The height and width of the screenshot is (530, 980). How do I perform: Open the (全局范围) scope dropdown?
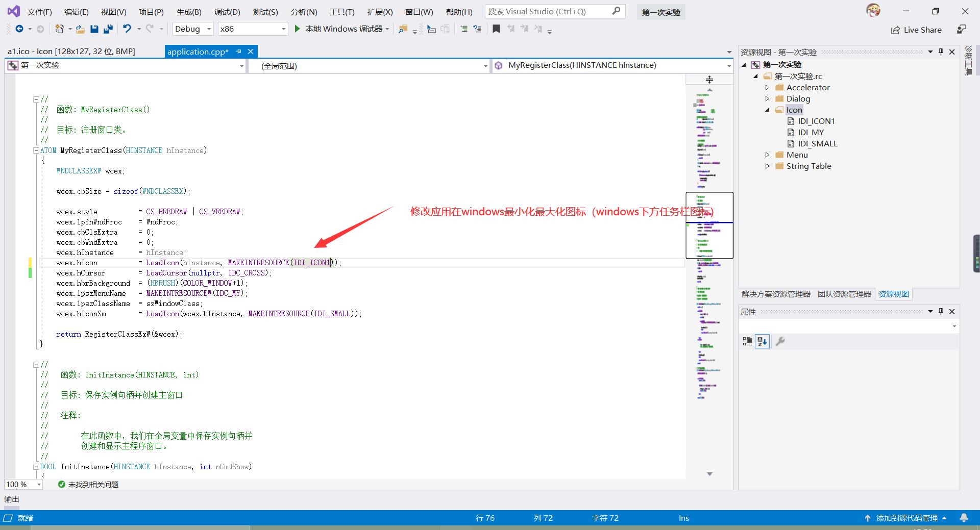[369, 66]
